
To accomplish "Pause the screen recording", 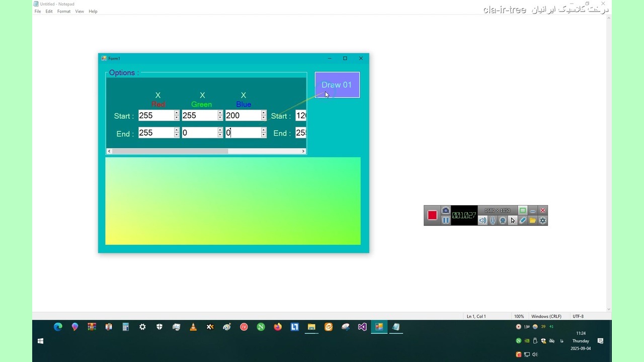I will tap(446, 220).
